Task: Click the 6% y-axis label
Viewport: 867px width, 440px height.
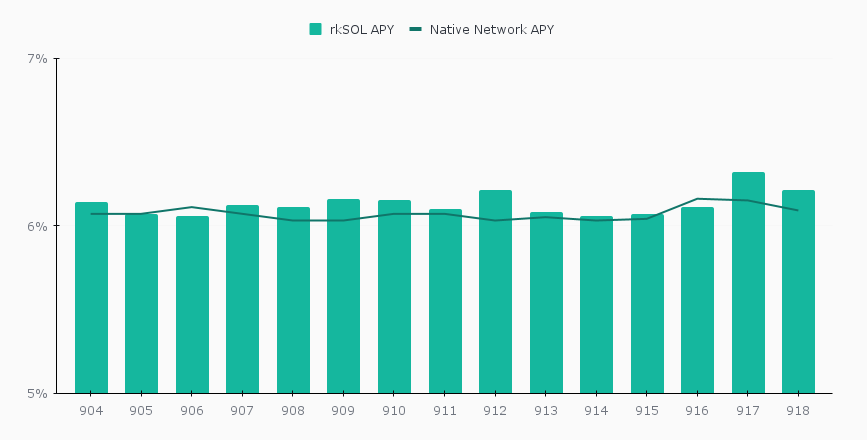Action: [x=36, y=226]
